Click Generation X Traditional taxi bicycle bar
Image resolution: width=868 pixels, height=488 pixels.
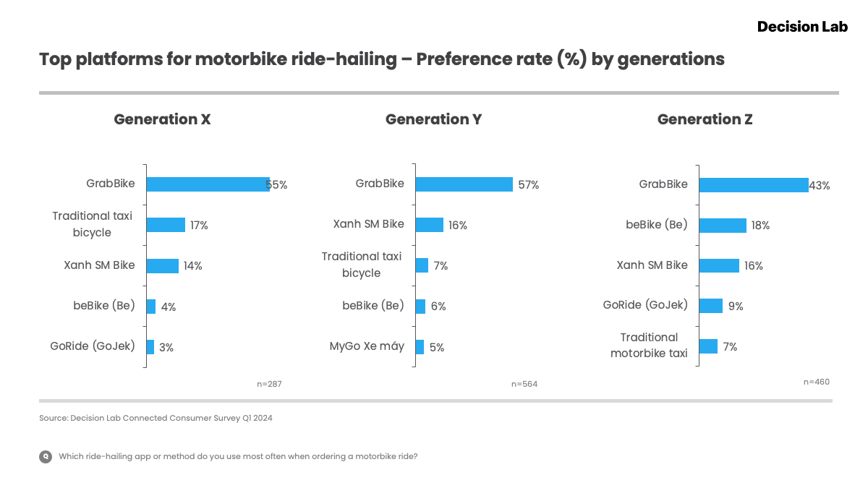166,225
